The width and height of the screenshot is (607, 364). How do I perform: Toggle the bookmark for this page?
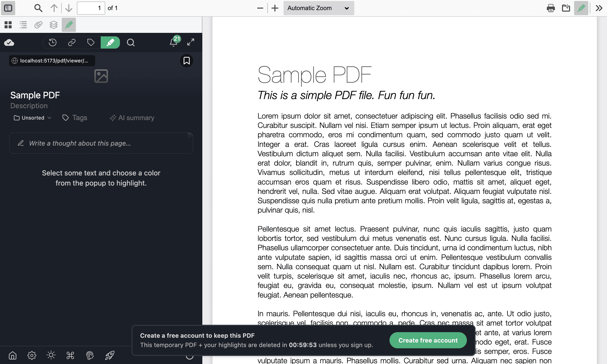pos(187,61)
